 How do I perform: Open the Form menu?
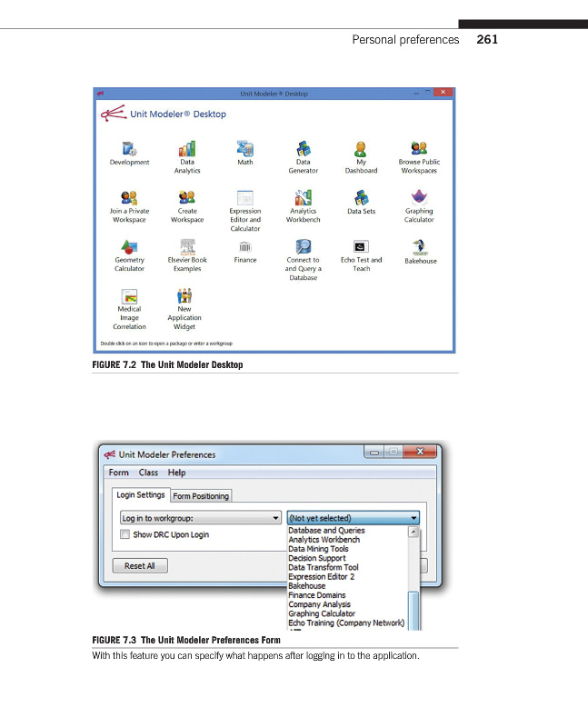(x=119, y=473)
